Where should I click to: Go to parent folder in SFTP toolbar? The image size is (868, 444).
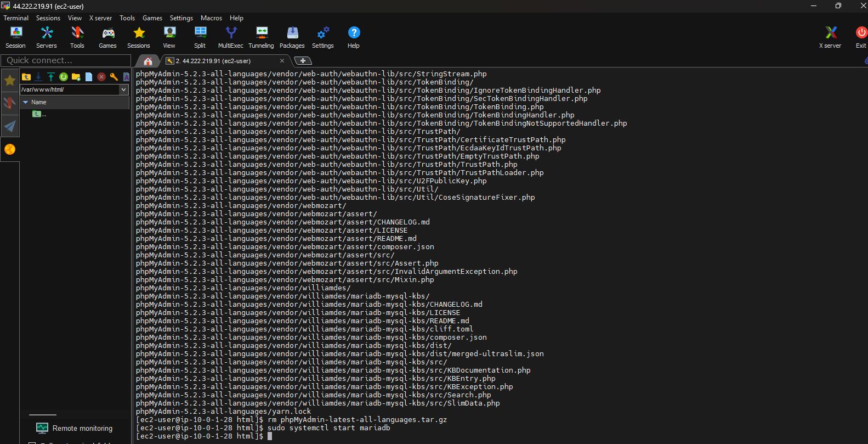[x=26, y=77]
